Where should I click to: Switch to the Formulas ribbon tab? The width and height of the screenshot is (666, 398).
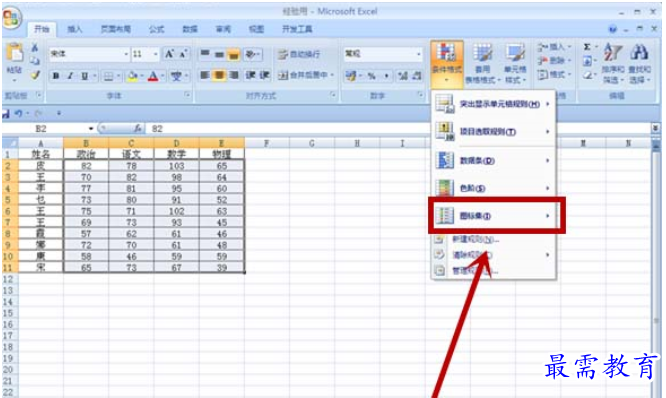156,29
